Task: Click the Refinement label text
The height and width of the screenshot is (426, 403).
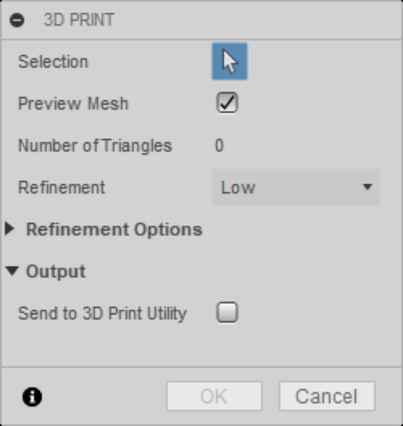Action: tap(62, 187)
